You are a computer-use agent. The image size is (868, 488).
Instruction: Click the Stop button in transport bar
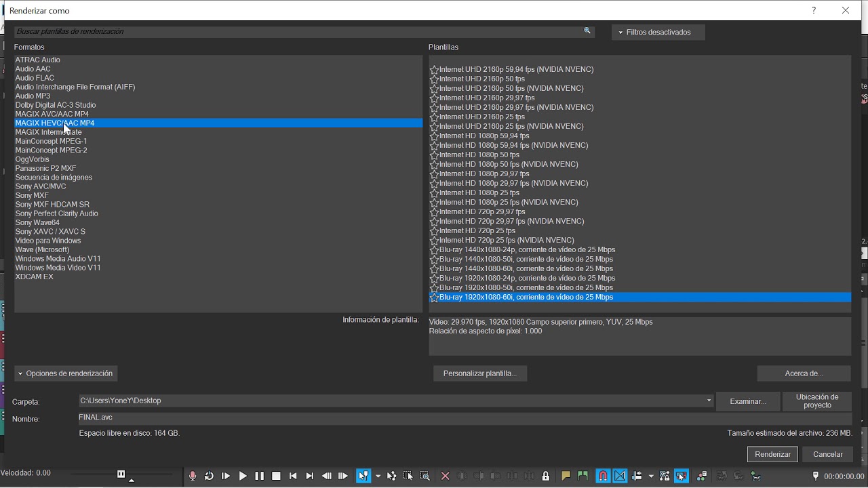click(276, 476)
